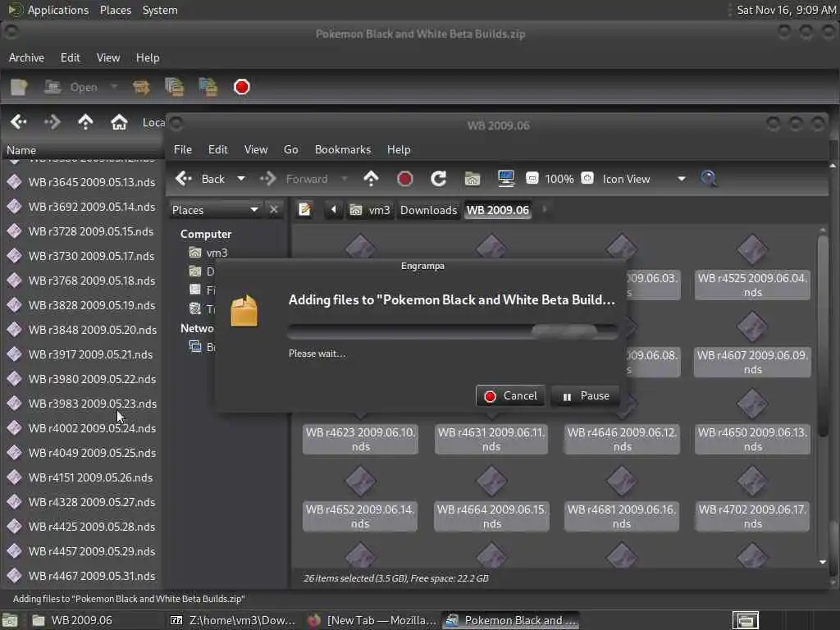This screenshot has height=630, width=840.
Task: Open the Edit menu in Engrampa
Action: [71, 57]
